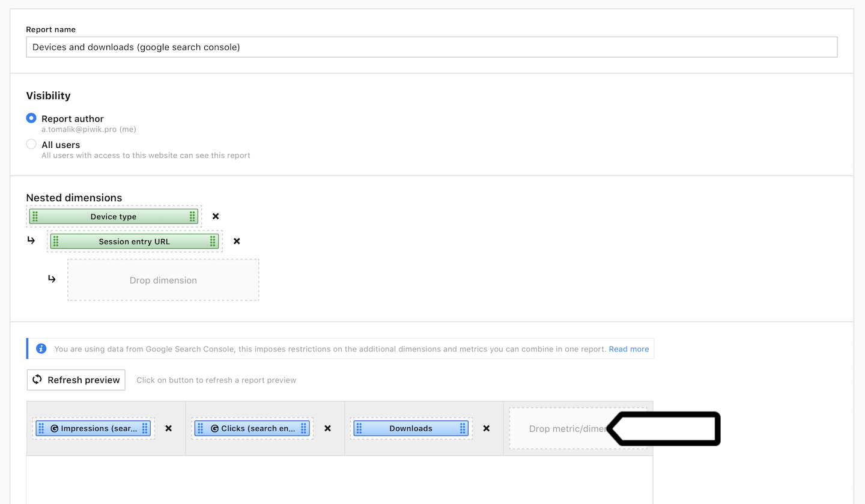Click the Visibility heading text
The image size is (865, 504).
(x=48, y=96)
